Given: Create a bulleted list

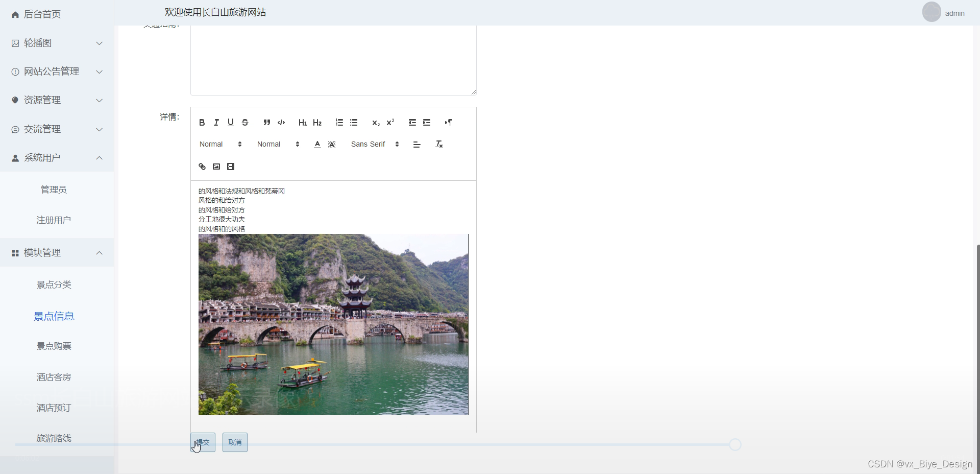Looking at the screenshot, I should [x=354, y=123].
